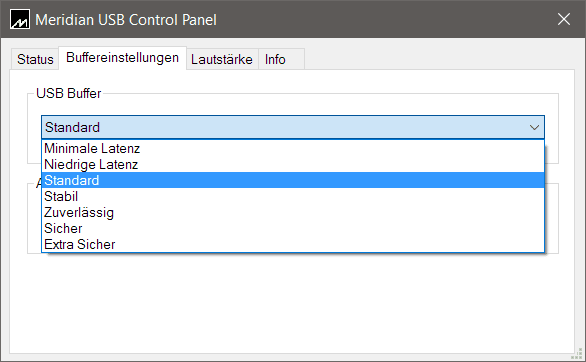Click the Meridian logo icon in title bar

20,19
